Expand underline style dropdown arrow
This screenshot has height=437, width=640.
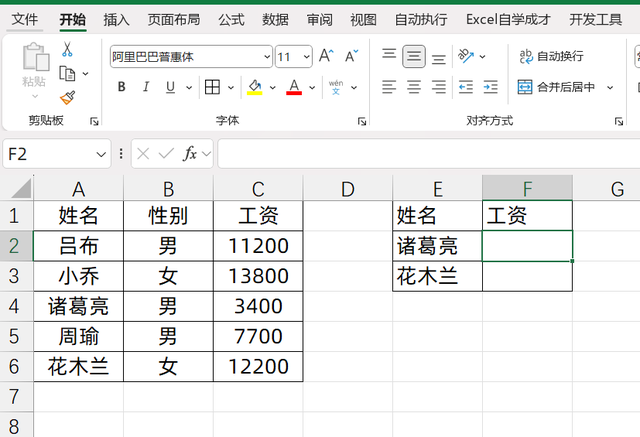click(x=189, y=87)
